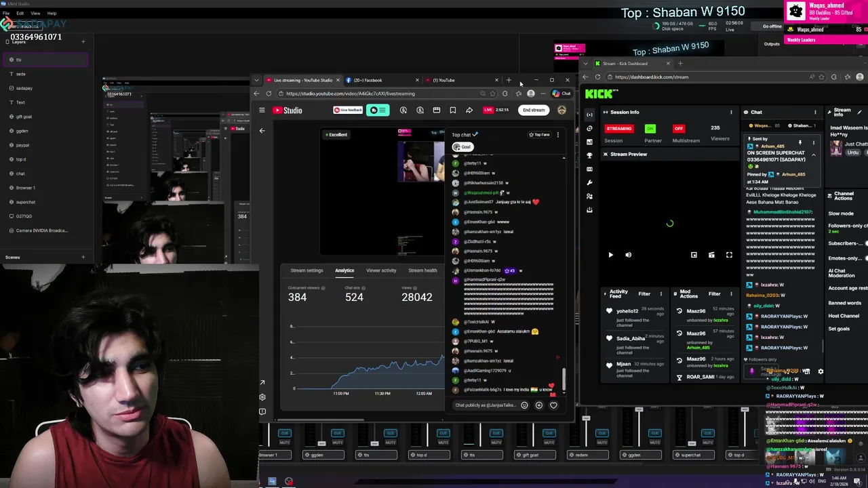Image resolution: width=868 pixels, height=488 pixels.
Task: Click the Top Fans button in chat
Action: tap(540, 134)
